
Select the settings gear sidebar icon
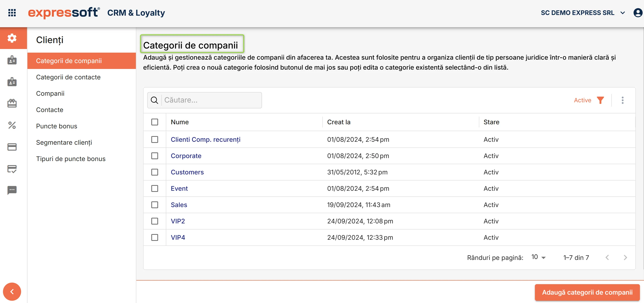click(x=12, y=38)
